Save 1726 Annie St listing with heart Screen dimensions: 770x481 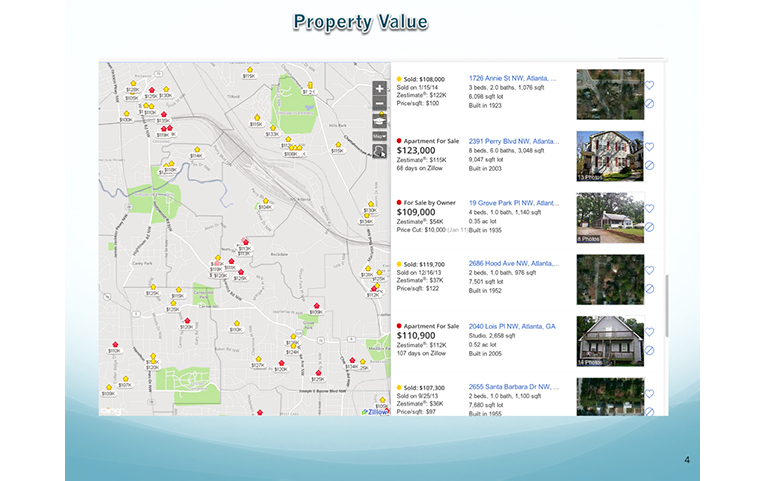pos(650,86)
